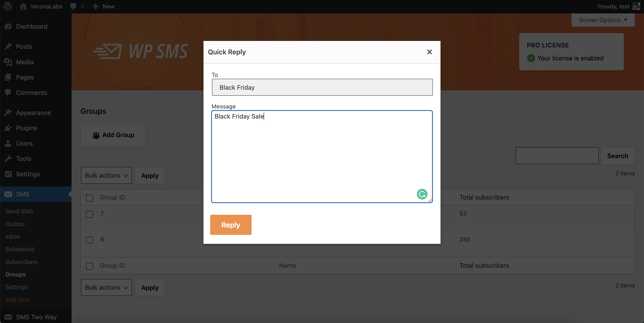
Task: Open the bottom Bulk actions dropdown
Action: point(106,287)
